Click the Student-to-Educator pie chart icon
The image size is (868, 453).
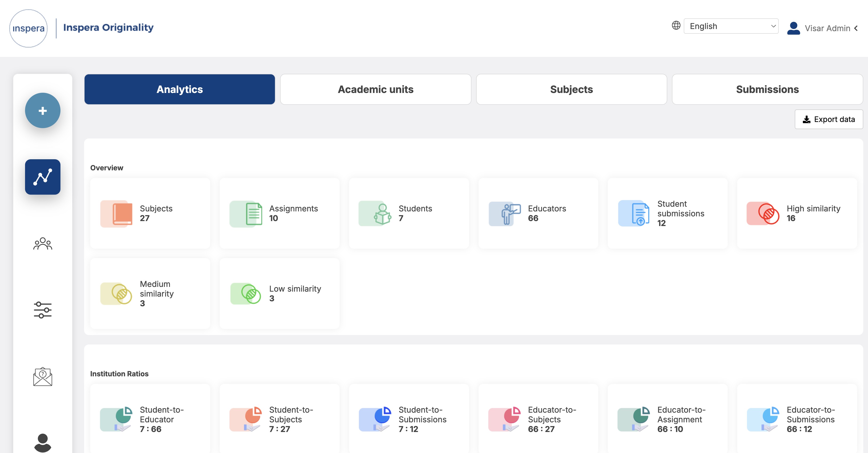pyautogui.click(x=116, y=419)
